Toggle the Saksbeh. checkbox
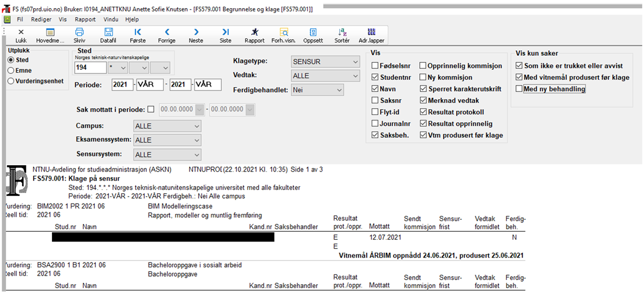Screen dimensions: 644x294 click(x=375, y=135)
